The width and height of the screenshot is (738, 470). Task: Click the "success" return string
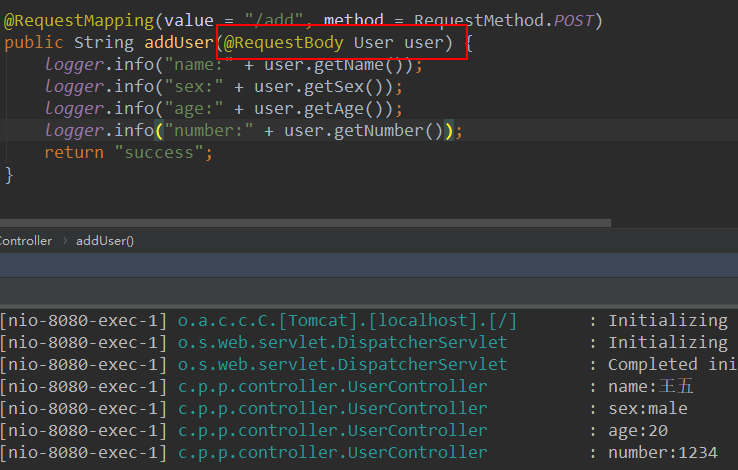coord(159,152)
